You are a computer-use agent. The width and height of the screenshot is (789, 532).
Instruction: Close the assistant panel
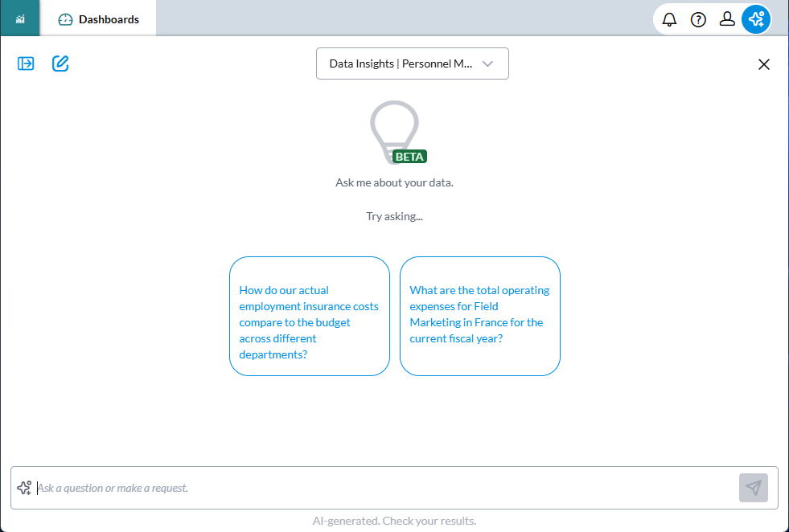[764, 64]
